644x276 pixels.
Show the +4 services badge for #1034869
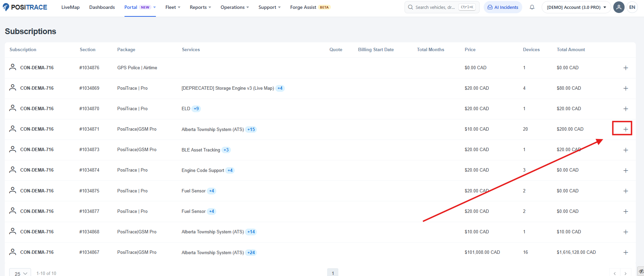[280, 88]
